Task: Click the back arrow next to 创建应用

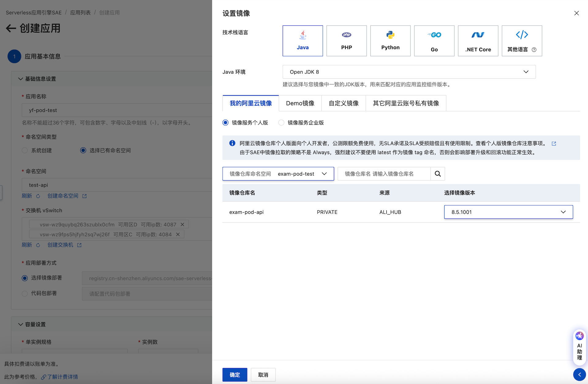Action: 11,28
